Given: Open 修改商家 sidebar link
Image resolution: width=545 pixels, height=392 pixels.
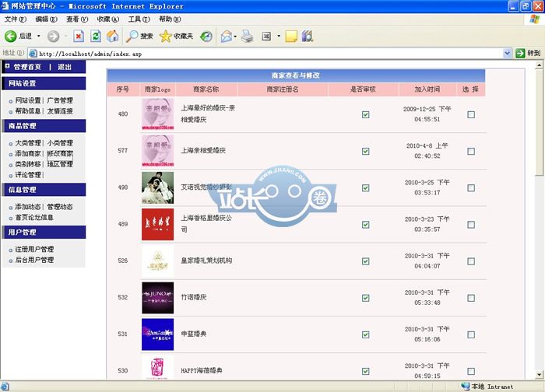Looking at the screenshot, I should click(x=60, y=153).
